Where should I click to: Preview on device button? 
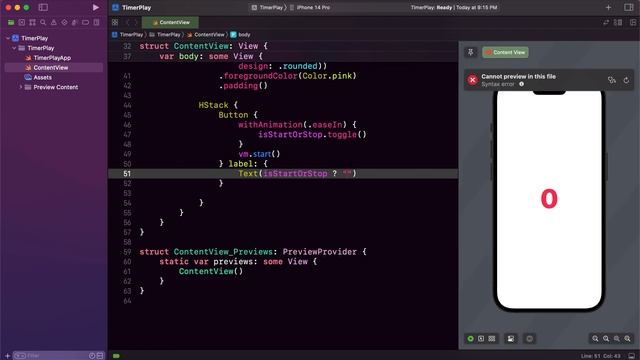pos(529,338)
